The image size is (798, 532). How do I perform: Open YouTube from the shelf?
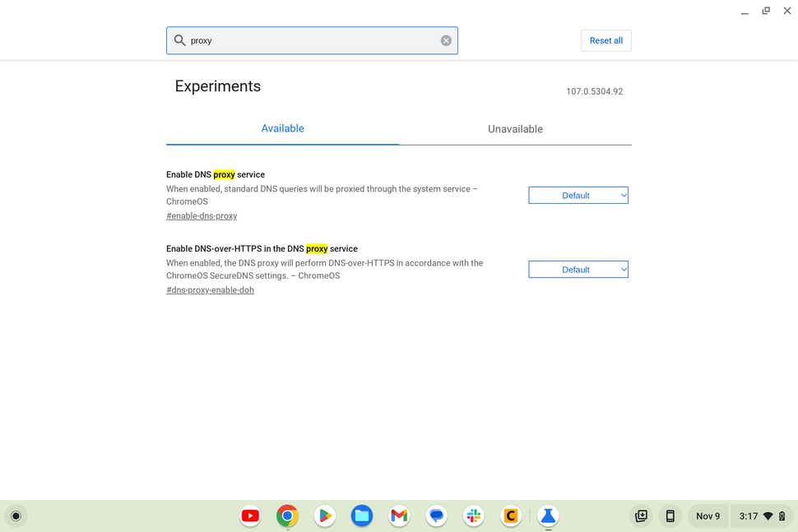tap(250, 516)
